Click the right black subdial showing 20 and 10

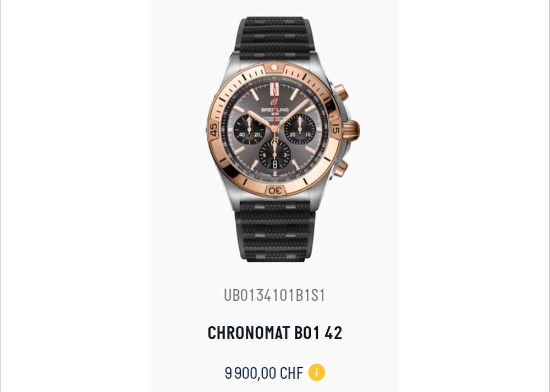click(x=300, y=129)
